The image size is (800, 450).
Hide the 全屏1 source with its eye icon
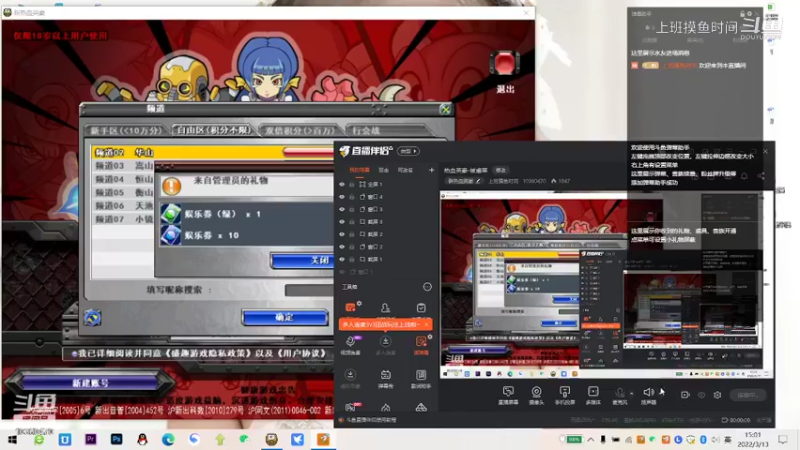[x=342, y=184]
